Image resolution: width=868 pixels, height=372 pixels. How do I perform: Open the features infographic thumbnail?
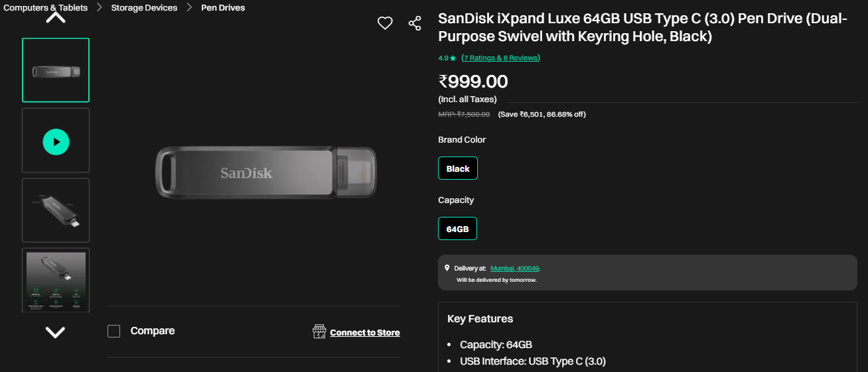coord(56,279)
